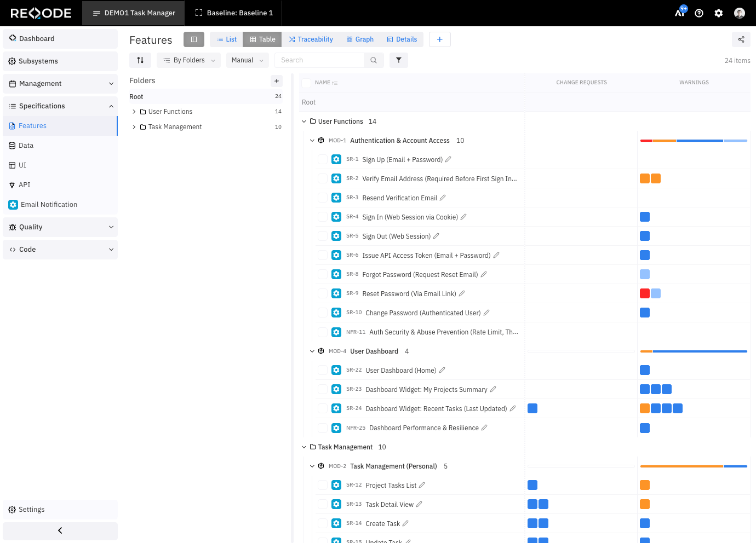This screenshot has height=543, width=756.
Task: Click edit pencil next to Sign Up
Action: [448, 159]
